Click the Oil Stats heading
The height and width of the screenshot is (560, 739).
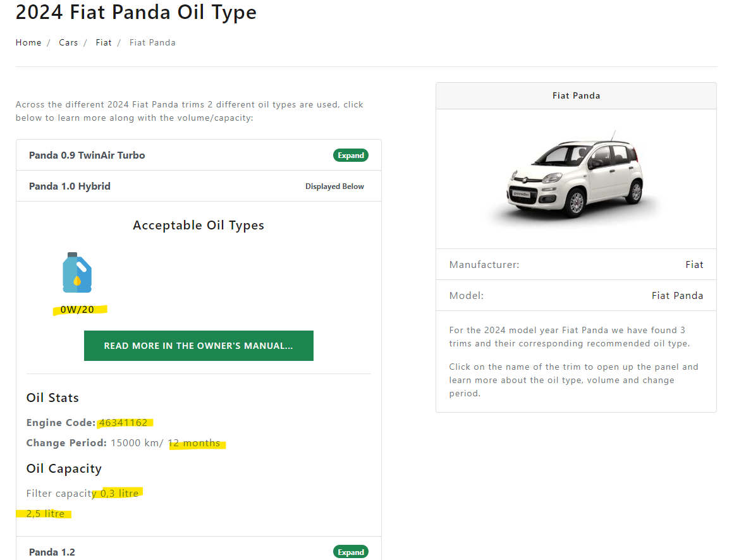[x=52, y=398]
